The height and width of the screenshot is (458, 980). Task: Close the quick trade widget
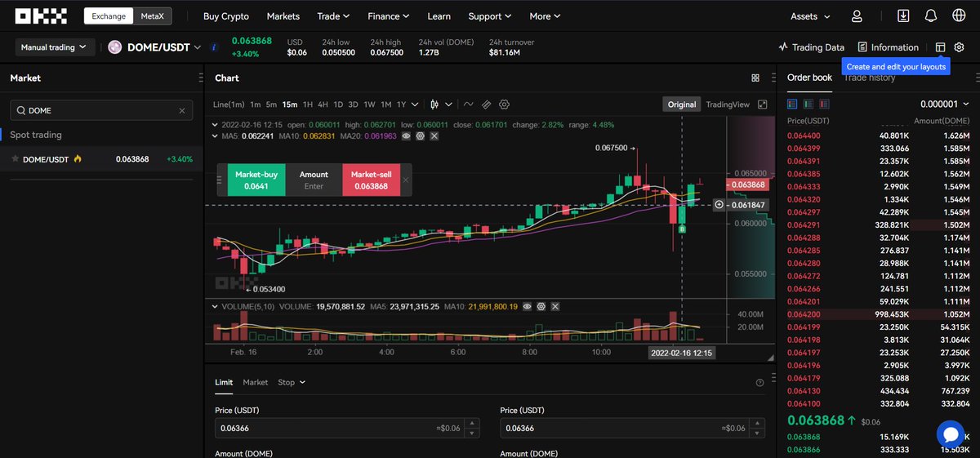pos(406,180)
